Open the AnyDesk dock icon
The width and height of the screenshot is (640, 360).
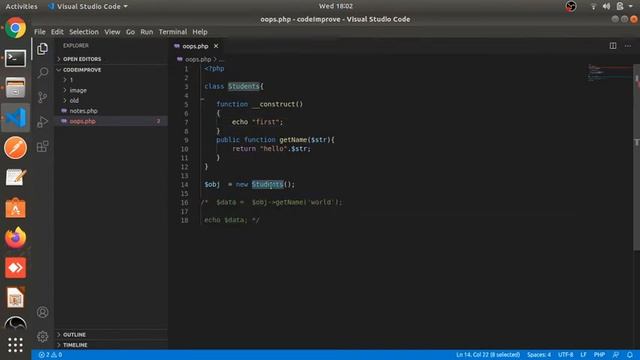pos(16,268)
